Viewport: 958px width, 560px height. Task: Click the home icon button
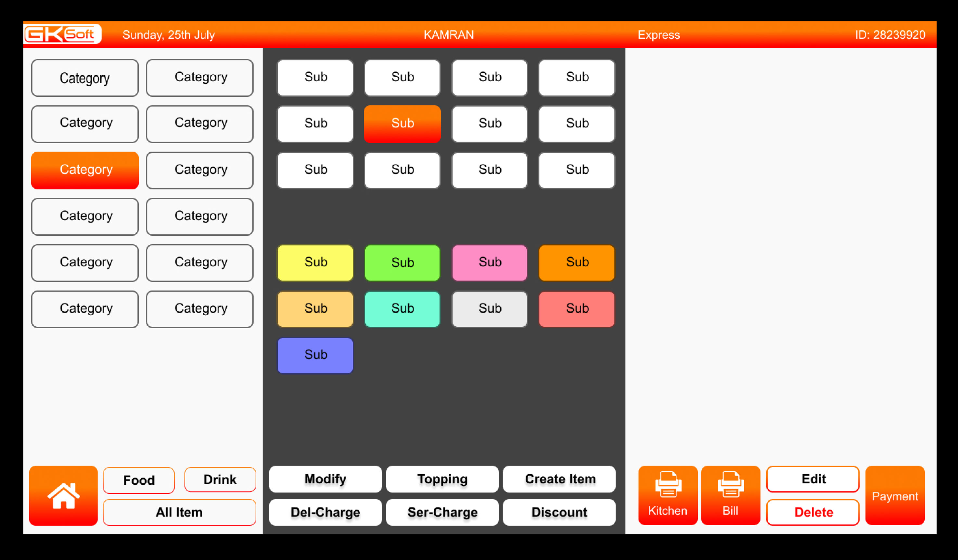pyautogui.click(x=63, y=495)
